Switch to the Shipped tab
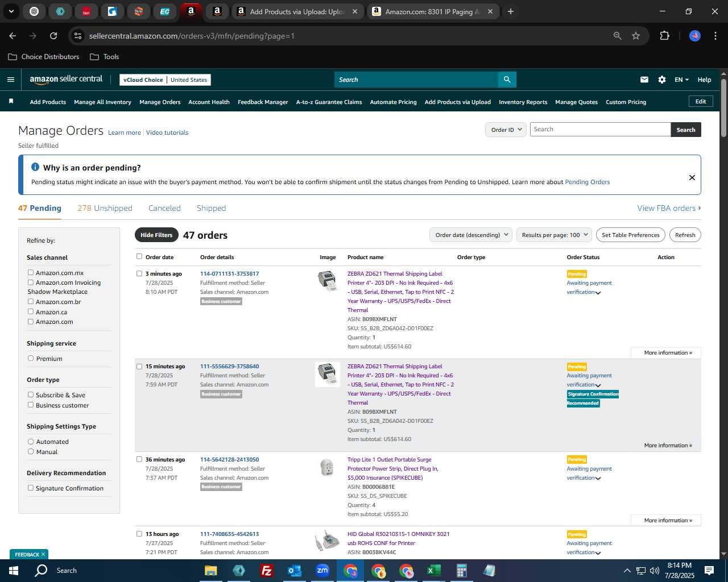This screenshot has height=582, width=728. point(211,208)
